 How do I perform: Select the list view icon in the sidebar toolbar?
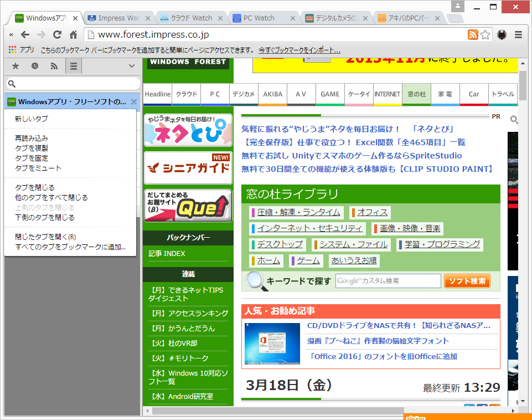pyautogui.click(x=73, y=65)
